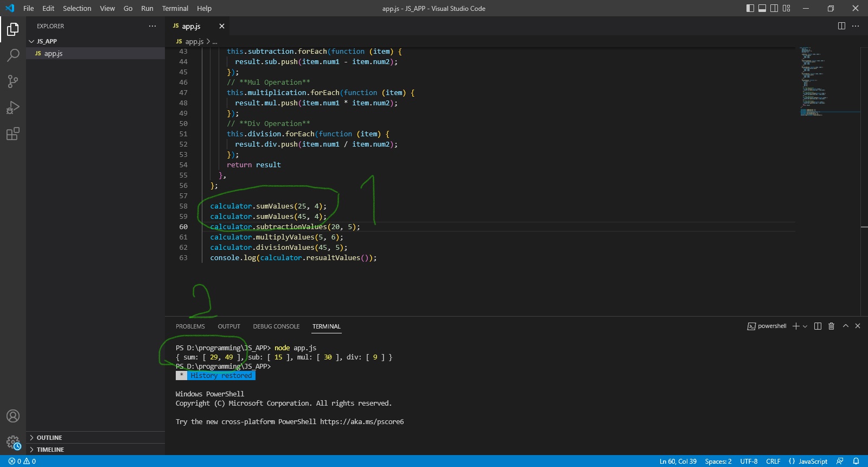Screen dimensions: 868x467
Task: Change indentation via Spaces: 2
Action: (718, 462)
